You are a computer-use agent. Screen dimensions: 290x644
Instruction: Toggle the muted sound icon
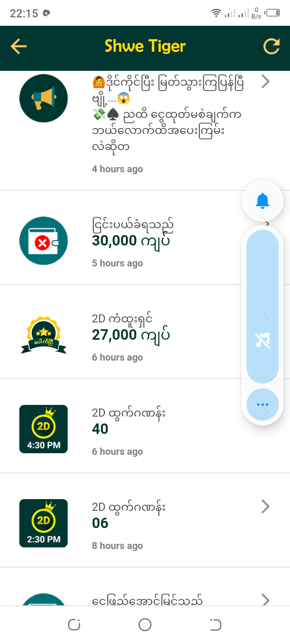263,341
